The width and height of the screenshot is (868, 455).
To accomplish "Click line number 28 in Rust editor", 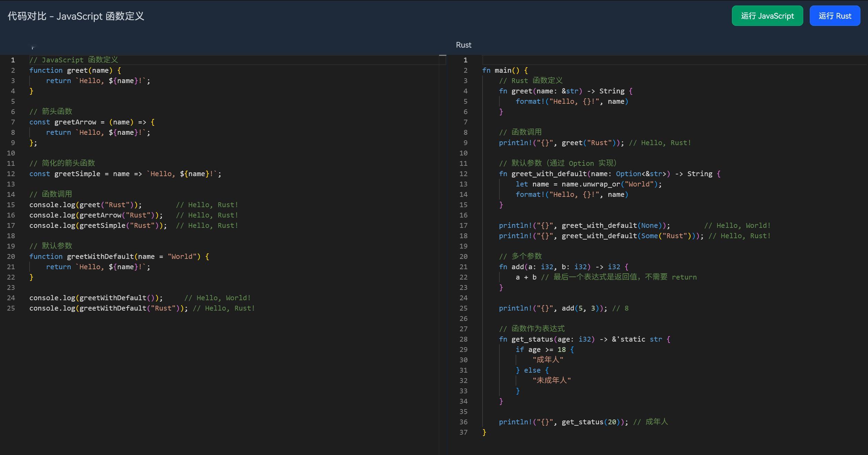I will pos(463,339).
